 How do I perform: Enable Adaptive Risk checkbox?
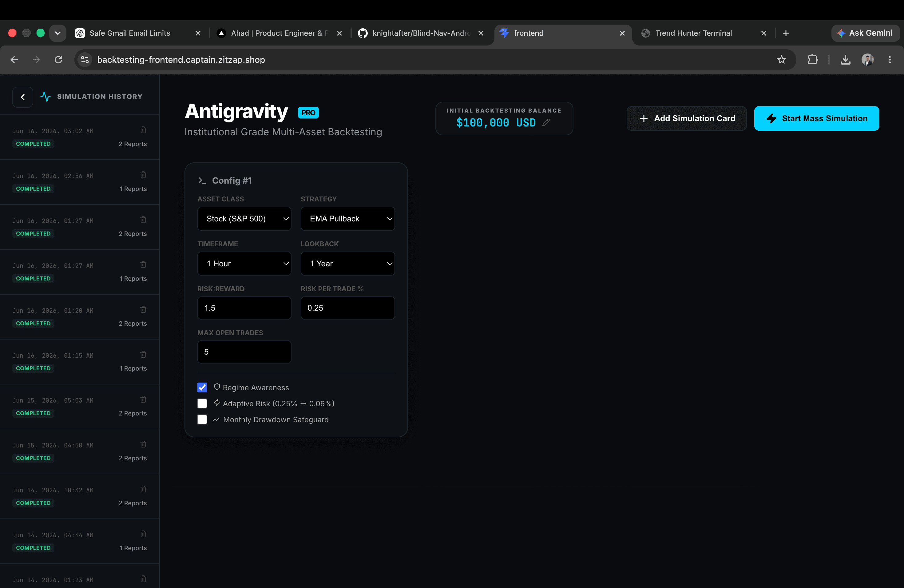click(202, 403)
